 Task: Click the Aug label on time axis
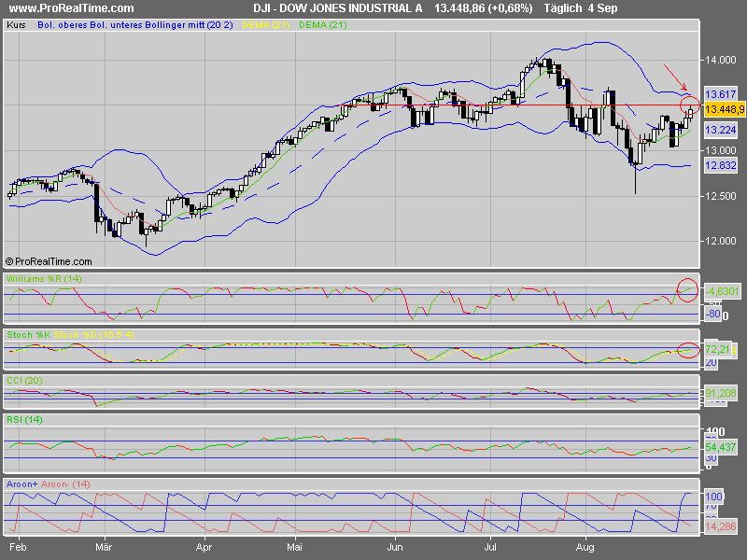click(585, 548)
